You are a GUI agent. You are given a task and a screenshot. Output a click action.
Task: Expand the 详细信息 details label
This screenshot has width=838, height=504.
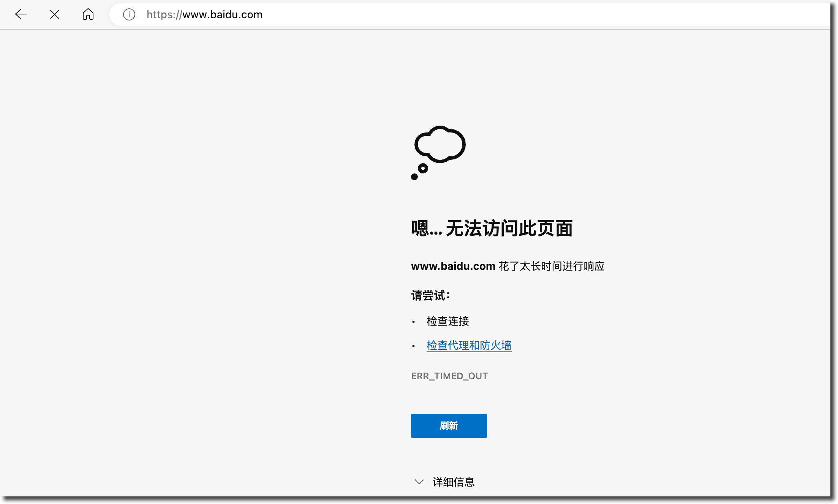pos(454,482)
